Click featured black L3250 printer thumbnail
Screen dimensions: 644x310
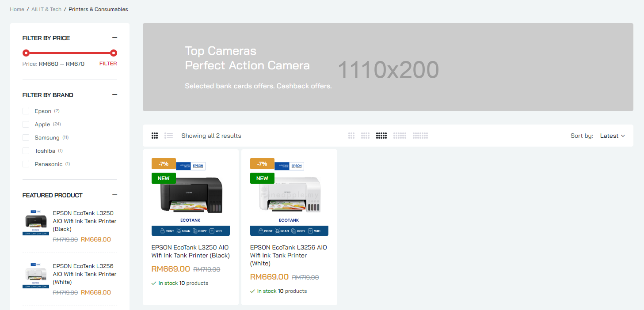[36, 223]
